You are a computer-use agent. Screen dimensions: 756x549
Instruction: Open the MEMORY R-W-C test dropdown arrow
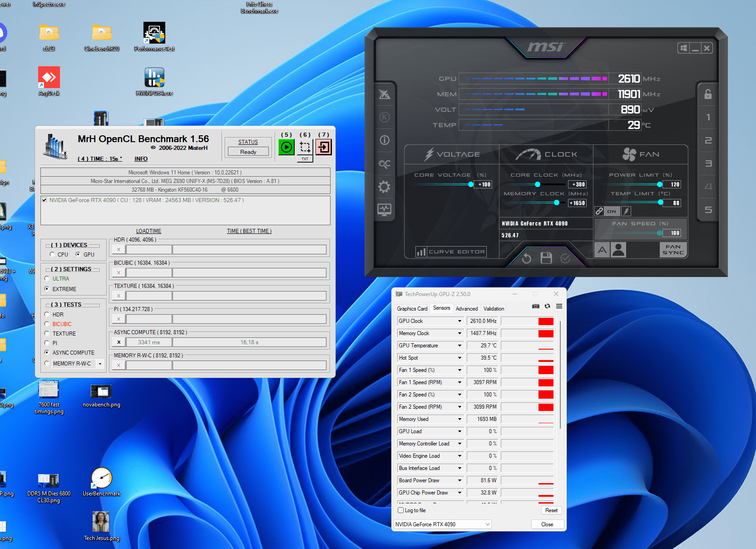point(100,364)
